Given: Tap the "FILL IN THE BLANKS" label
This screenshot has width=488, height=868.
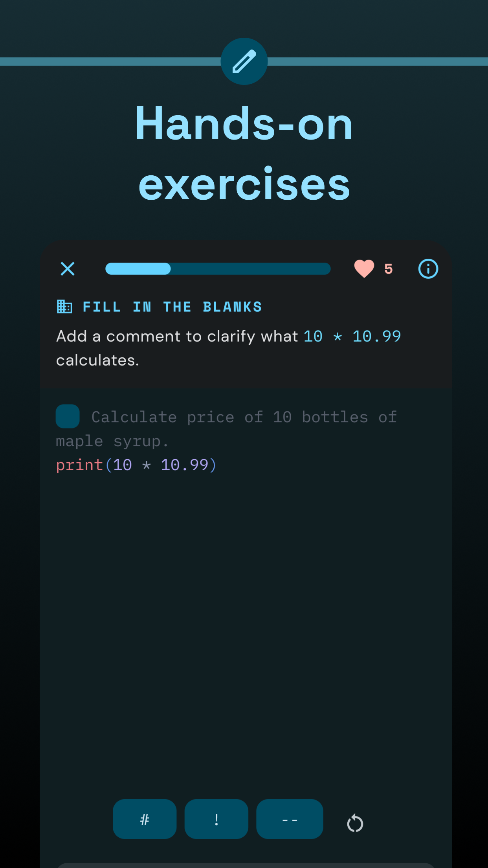Looking at the screenshot, I should tap(172, 307).
